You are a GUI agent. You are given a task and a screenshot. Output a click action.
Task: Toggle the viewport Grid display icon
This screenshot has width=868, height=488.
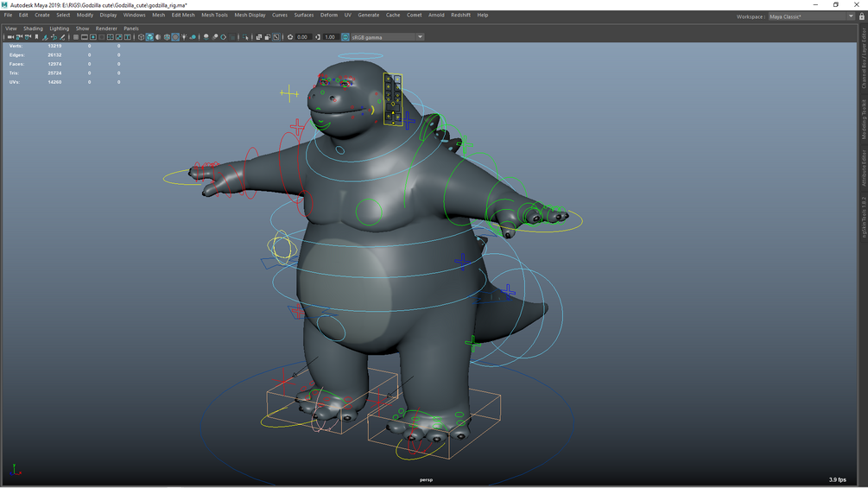pos(76,37)
